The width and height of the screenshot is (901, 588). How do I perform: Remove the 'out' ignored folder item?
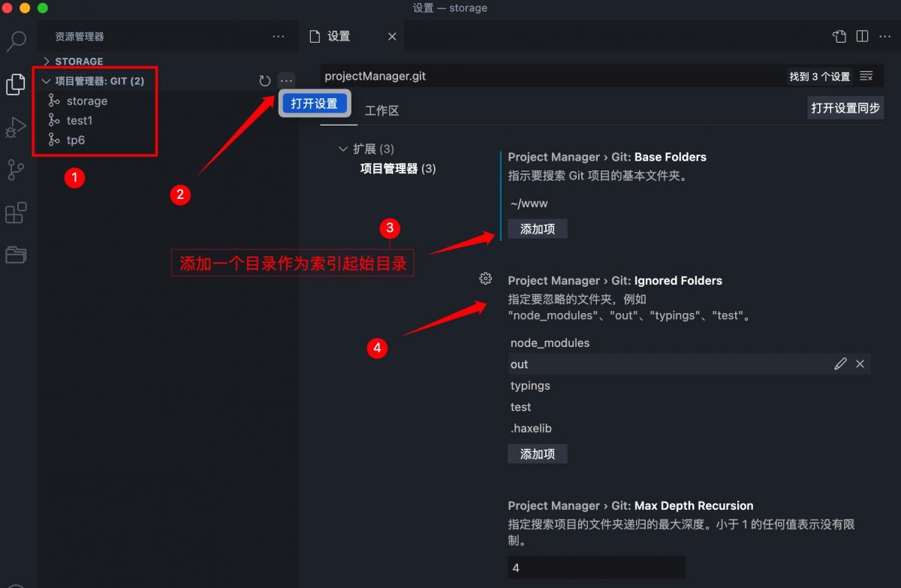pos(860,363)
